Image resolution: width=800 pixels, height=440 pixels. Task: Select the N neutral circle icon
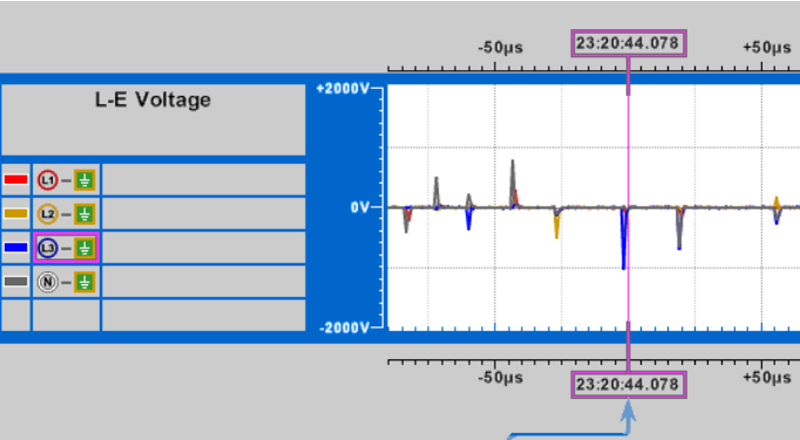47,282
